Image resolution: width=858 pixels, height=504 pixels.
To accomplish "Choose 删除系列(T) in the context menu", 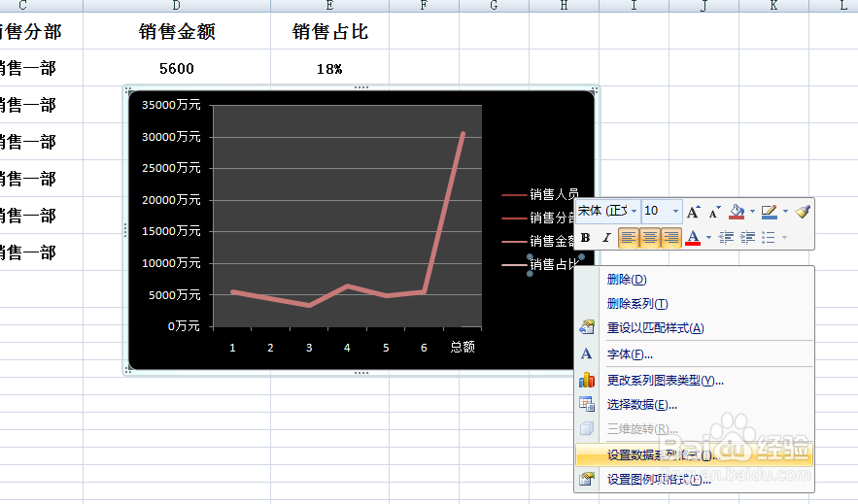I will point(694,304).
